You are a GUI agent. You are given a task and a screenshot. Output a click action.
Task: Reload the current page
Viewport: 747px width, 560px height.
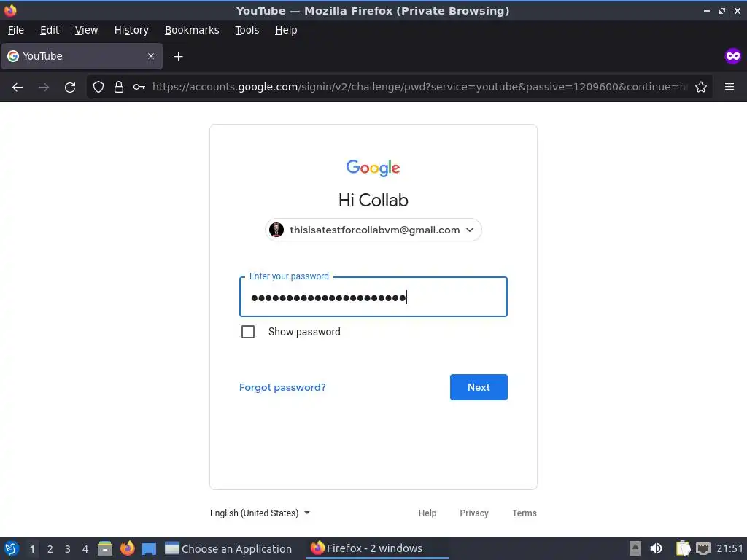(70, 87)
